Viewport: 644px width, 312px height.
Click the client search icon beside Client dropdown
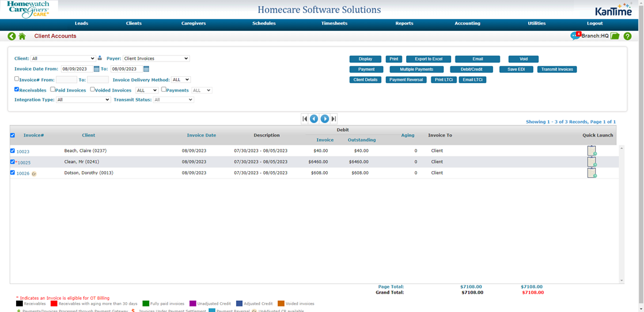pos(100,58)
